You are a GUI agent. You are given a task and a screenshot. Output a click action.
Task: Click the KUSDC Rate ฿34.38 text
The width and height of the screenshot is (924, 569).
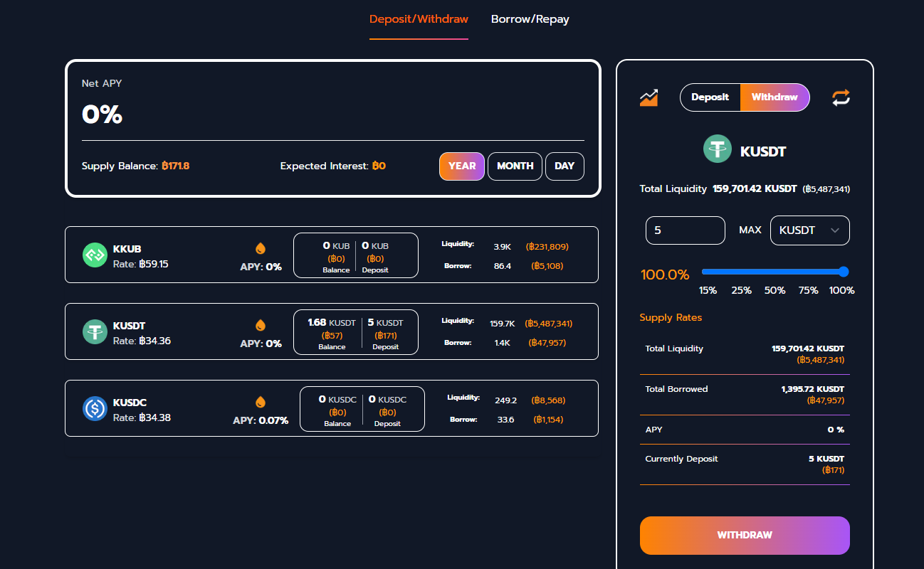[x=142, y=418]
